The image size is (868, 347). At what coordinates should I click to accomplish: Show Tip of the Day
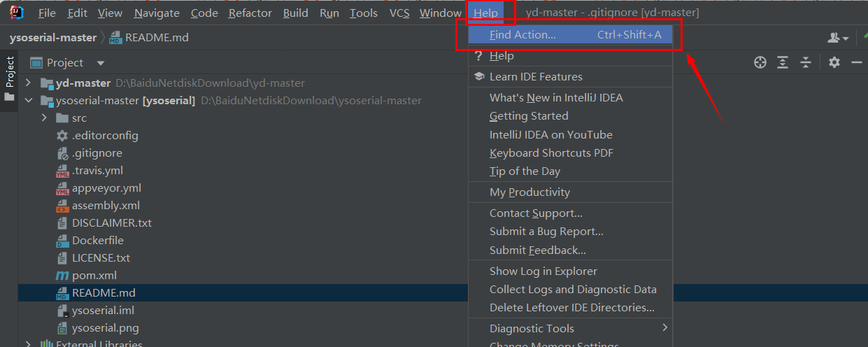pos(570,171)
